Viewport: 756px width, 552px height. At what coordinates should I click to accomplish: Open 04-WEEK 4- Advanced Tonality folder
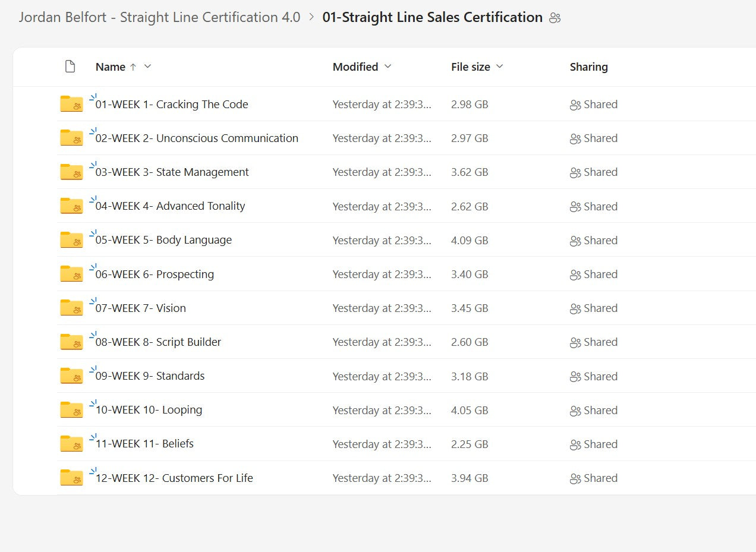point(170,206)
